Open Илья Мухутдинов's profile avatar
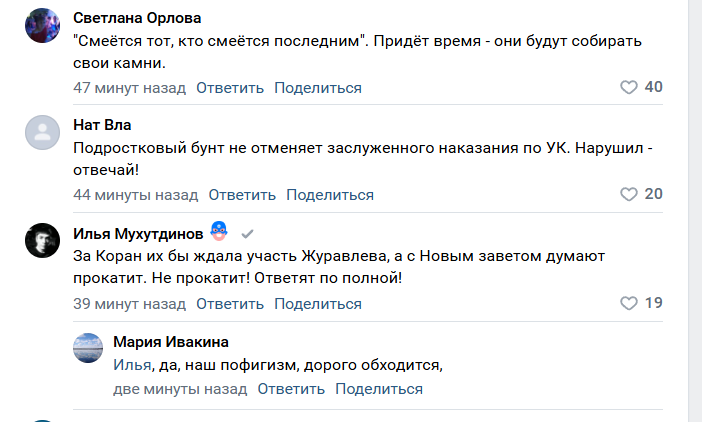 tap(43, 242)
